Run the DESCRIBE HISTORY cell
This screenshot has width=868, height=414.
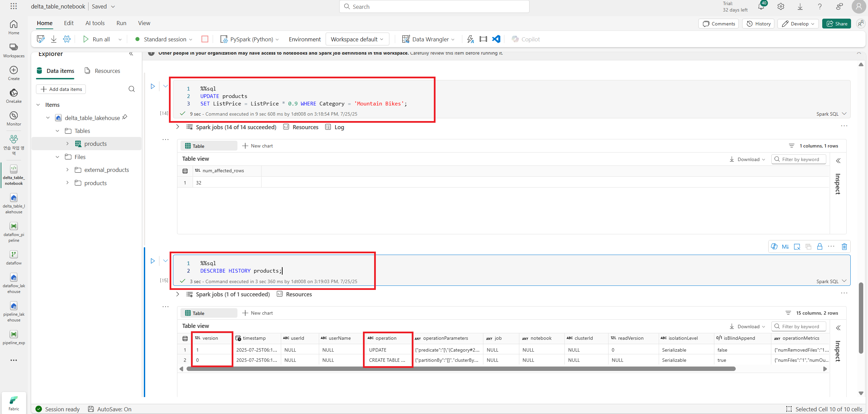(x=153, y=261)
